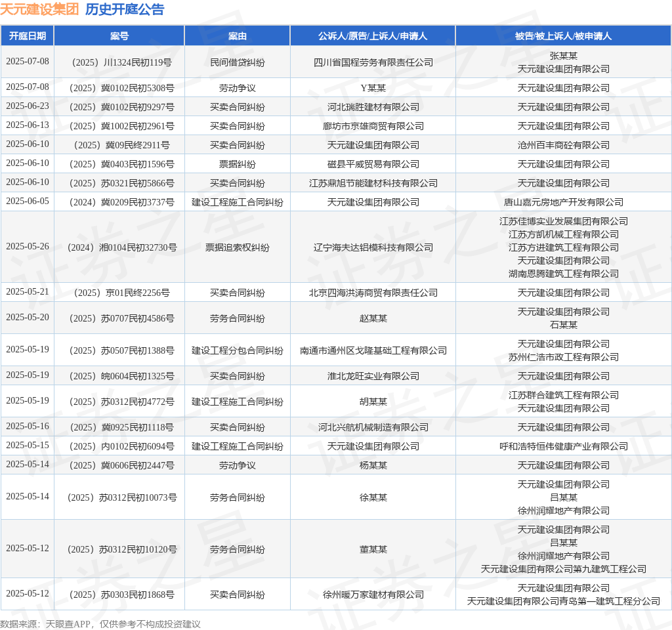Select defendant 天元建设集团有限公司青岛第一建筑工程分公司
Screen dimensions: 672x630
point(563,601)
